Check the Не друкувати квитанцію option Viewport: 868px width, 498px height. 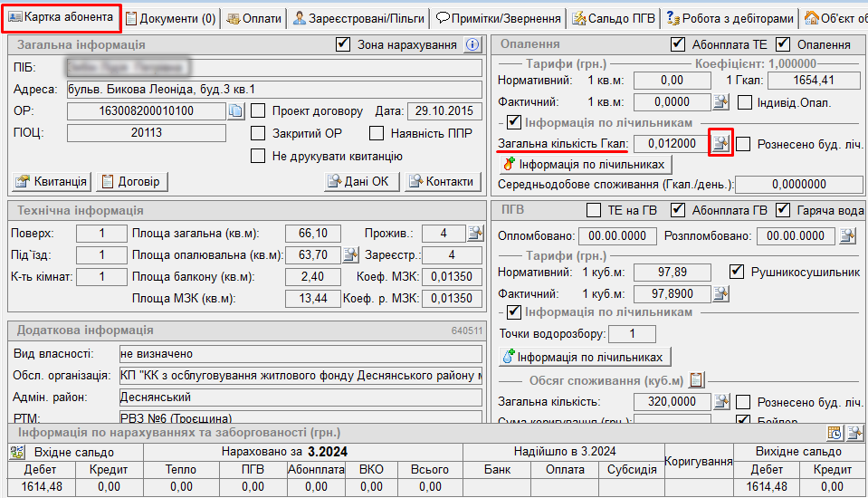click(258, 156)
